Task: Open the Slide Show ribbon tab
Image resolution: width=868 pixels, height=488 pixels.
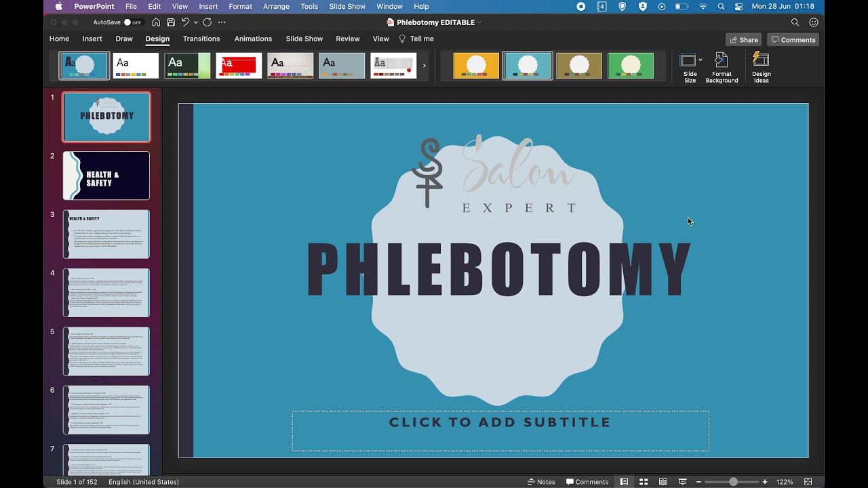Action: [x=304, y=39]
